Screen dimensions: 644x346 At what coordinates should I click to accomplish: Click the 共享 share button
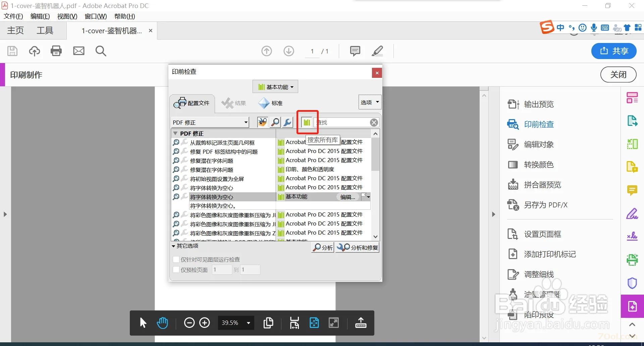click(614, 51)
